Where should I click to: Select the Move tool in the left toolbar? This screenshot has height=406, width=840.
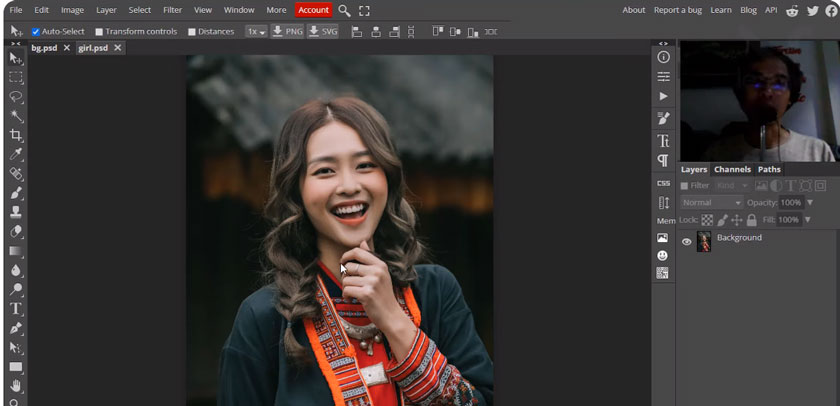(16, 58)
